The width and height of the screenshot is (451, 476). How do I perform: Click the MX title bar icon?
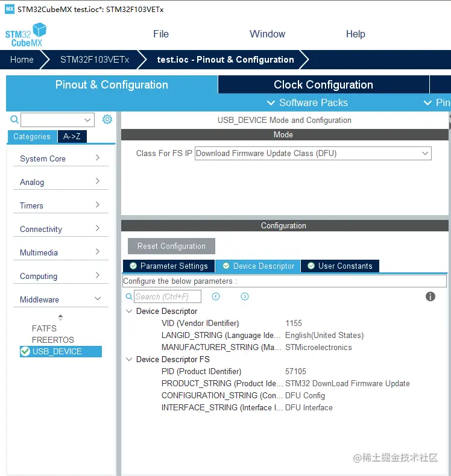(10, 9)
